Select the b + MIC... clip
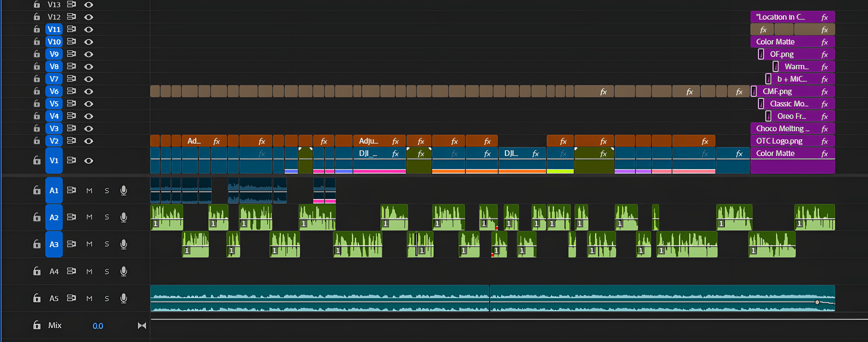The width and height of the screenshot is (868, 342). tap(800, 79)
